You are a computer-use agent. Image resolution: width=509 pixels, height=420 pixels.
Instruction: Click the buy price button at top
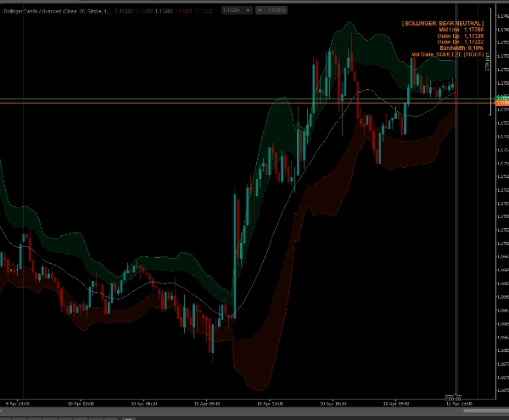point(271,10)
